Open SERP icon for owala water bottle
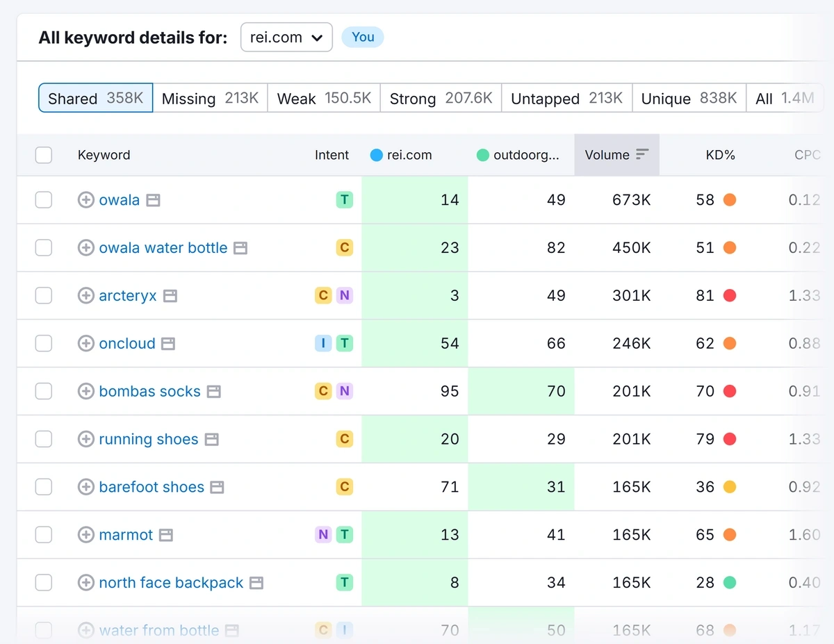The width and height of the screenshot is (834, 644). pyautogui.click(x=240, y=248)
